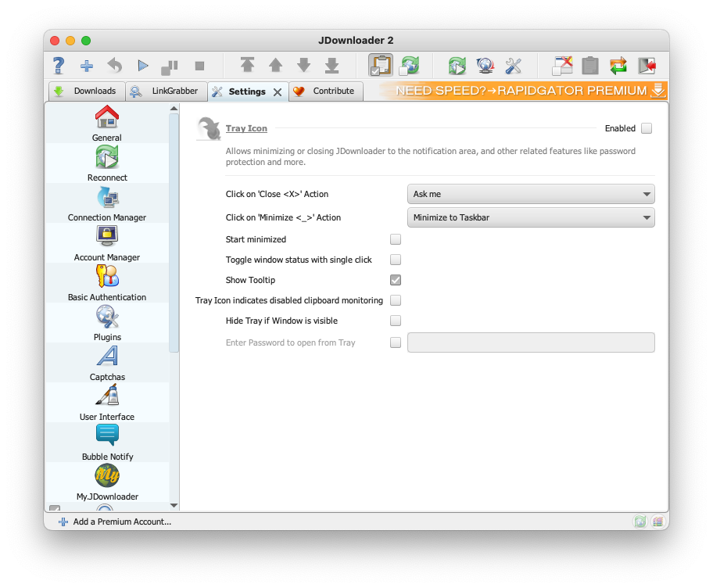Click the orange-green swap arrows icon
Image resolution: width=713 pixels, height=588 pixels.
pyautogui.click(x=618, y=66)
